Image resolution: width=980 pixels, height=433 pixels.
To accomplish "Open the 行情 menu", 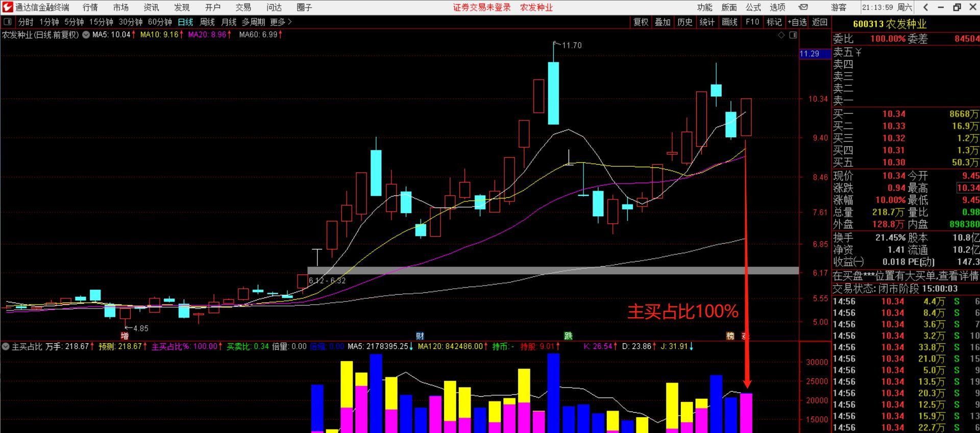I will [x=90, y=7].
